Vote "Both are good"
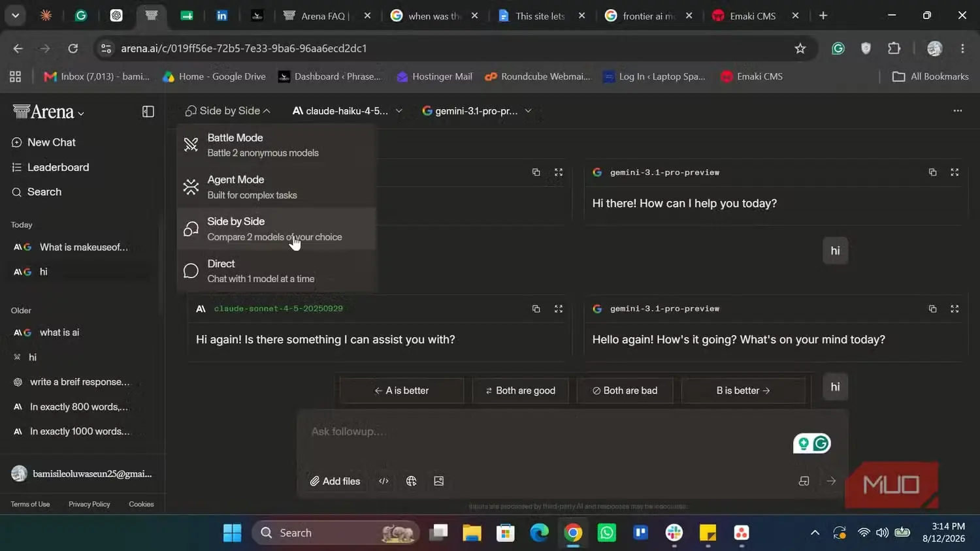980x551 pixels. click(520, 390)
